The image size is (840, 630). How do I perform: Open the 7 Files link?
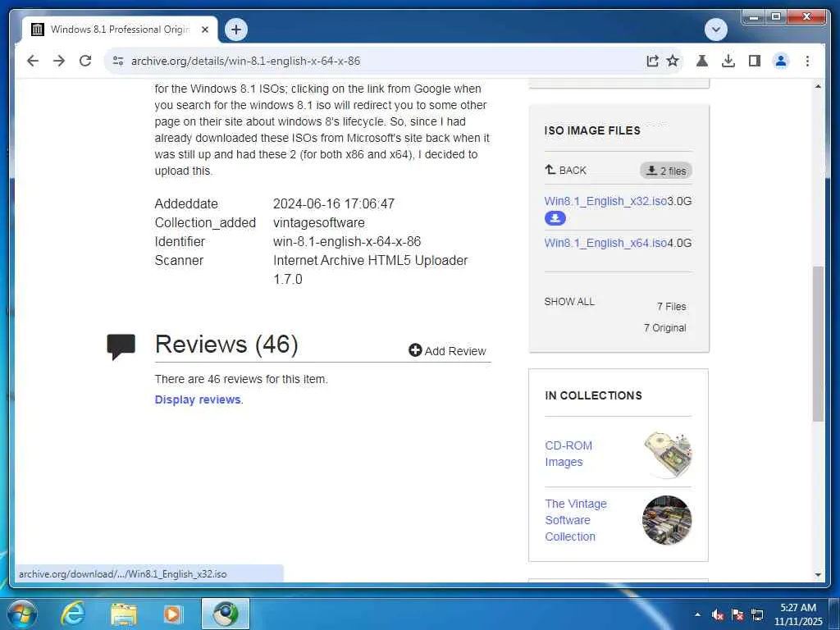pyautogui.click(x=671, y=307)
